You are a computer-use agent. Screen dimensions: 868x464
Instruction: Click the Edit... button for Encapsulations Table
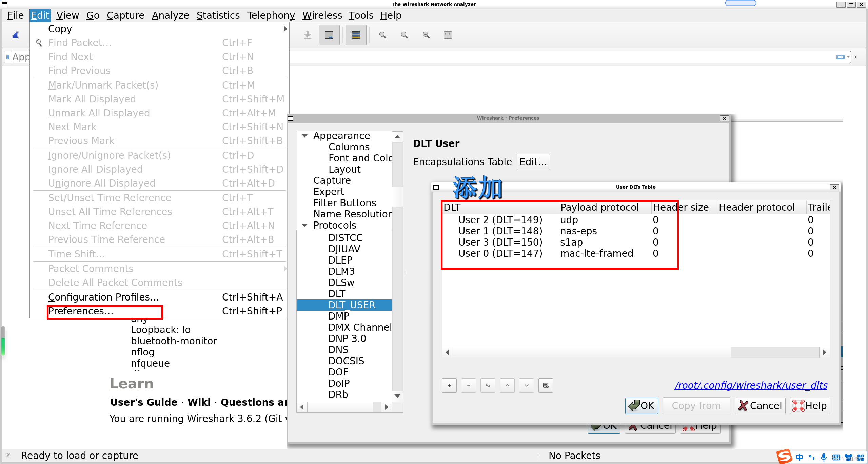[x=533, y=162]
